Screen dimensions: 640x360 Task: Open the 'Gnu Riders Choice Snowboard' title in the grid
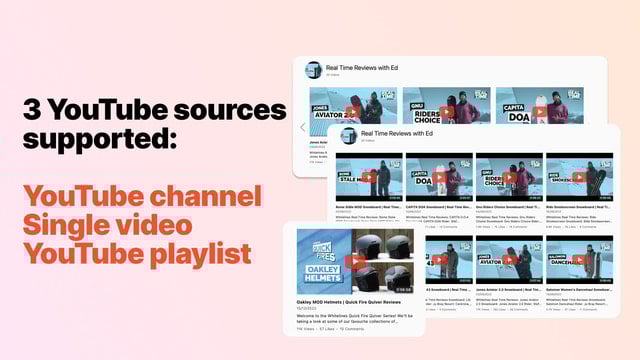[509, 207]
